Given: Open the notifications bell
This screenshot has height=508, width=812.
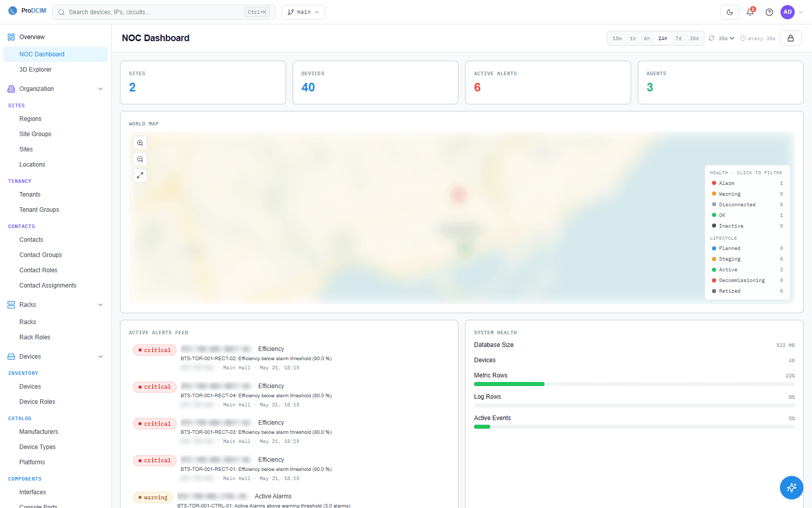Looking at the screenshot, I should tap(750, 12).
